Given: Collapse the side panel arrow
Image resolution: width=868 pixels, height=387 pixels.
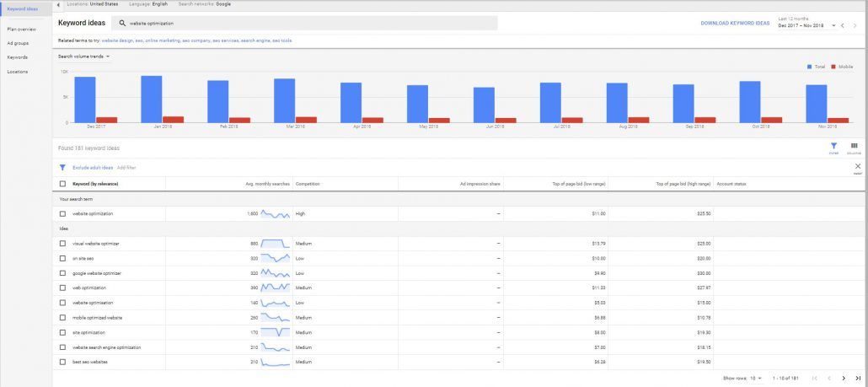Looking at the screenshot, I should [57, 4].
